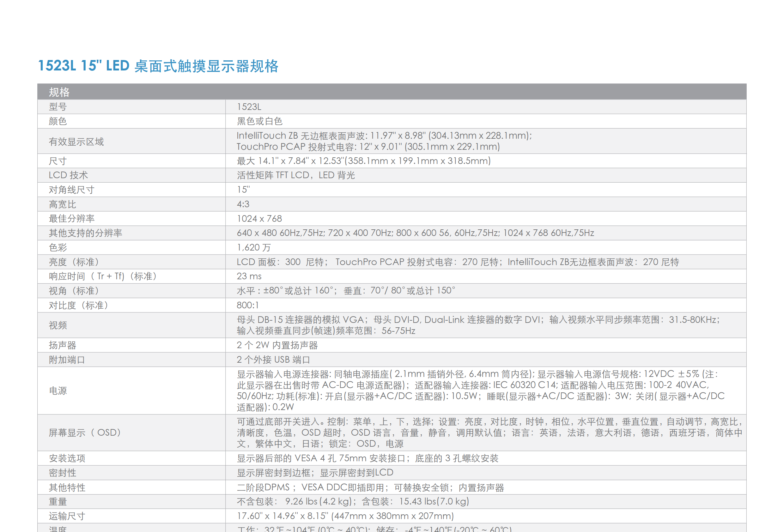The image size is (784, 532).
Task: Click the '有效显示区域' label
Action: (x=76, y=142)
